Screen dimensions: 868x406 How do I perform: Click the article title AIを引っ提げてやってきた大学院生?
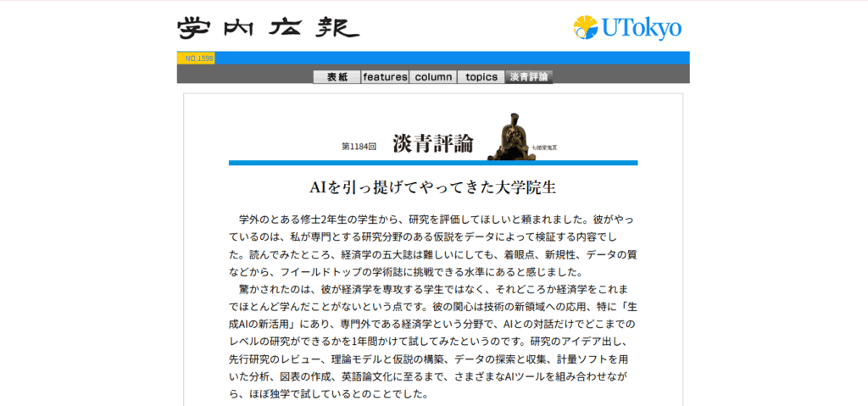(433, 186)
